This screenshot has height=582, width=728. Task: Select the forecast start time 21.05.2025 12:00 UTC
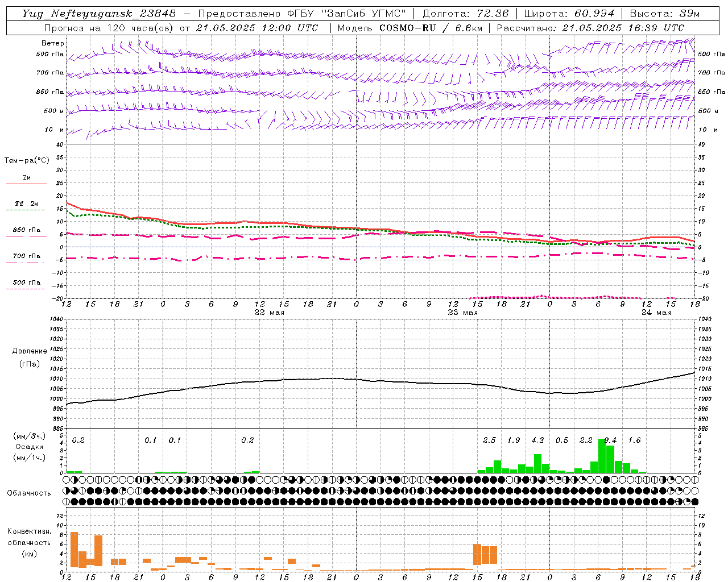(x=257, y=28)
